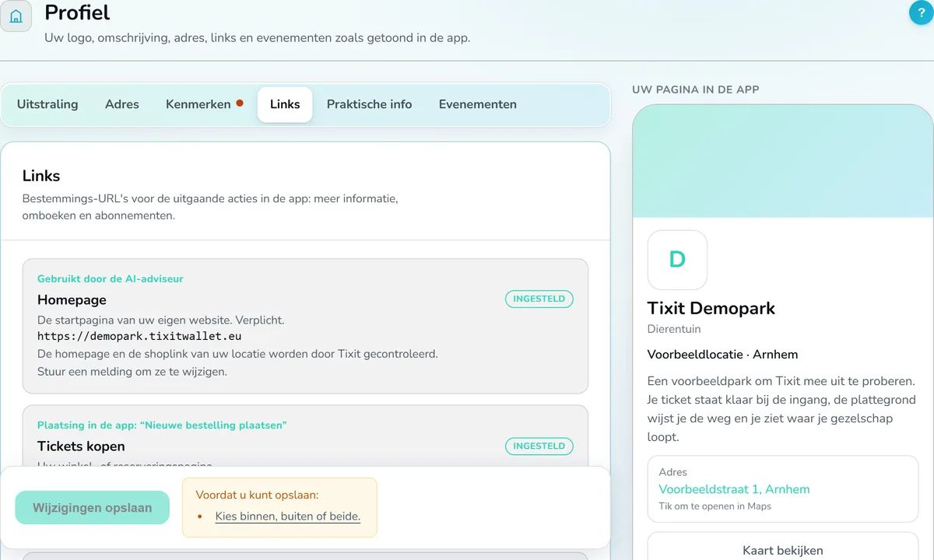Click the Dierentuin category text
934x560 pixels.
click(x=674, y=329)
